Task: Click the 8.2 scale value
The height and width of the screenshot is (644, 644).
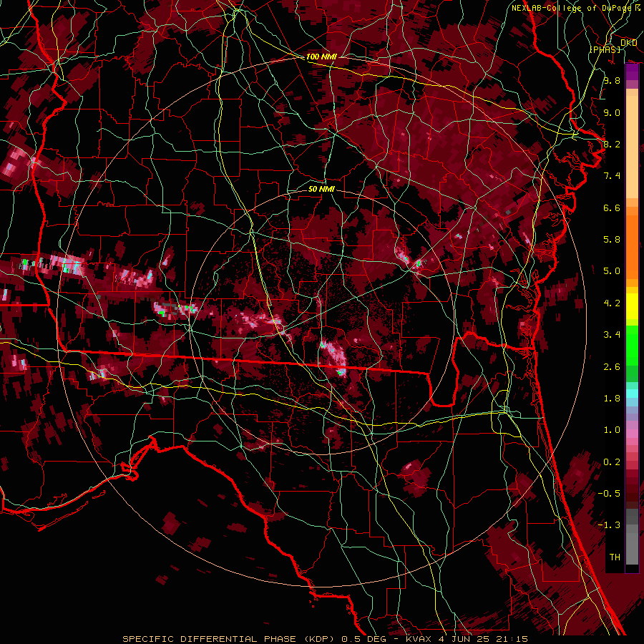Action: 612,144
